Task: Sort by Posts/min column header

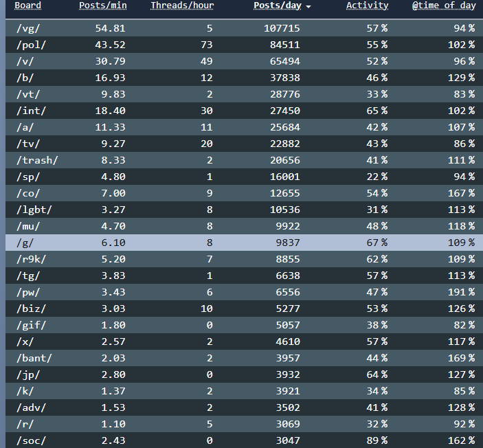Action: point(102,5)
